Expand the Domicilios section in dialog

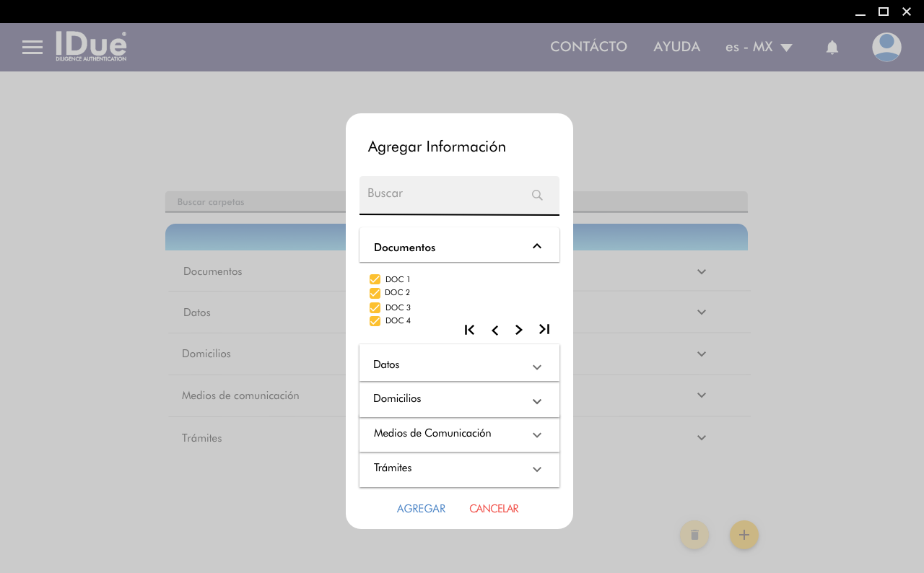click(x=536, y=401)
